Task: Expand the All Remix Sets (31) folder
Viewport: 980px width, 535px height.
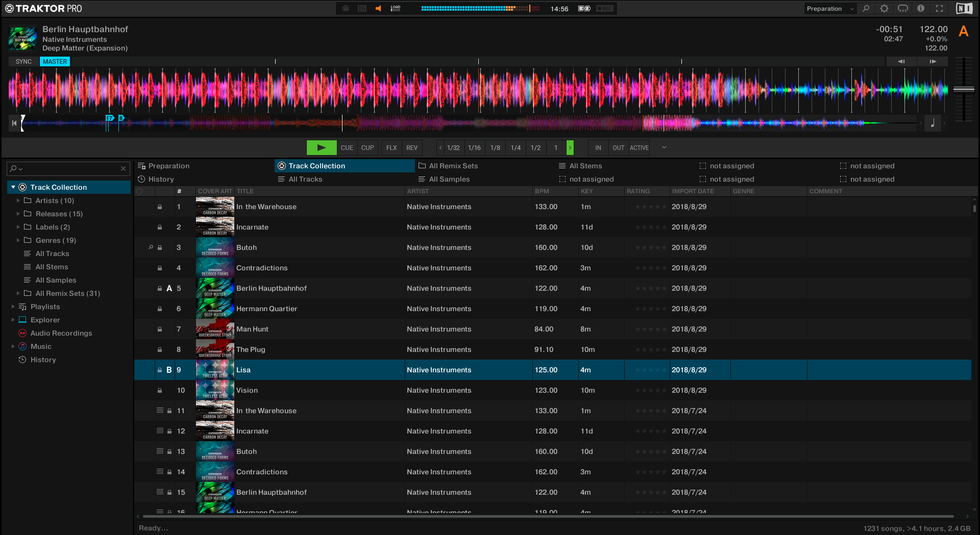Action: (18, 293)
